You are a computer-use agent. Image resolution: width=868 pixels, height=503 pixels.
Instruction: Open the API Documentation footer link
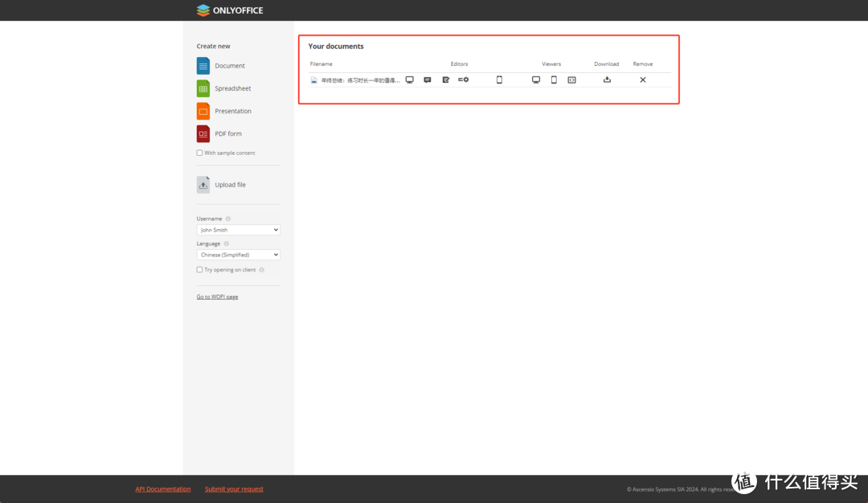(163, 489)
